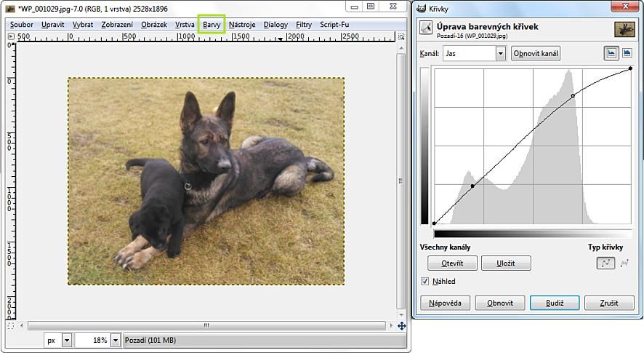
Task: Open the Vrstva menu
Action: pyautogui.click(x=185, y=24)
